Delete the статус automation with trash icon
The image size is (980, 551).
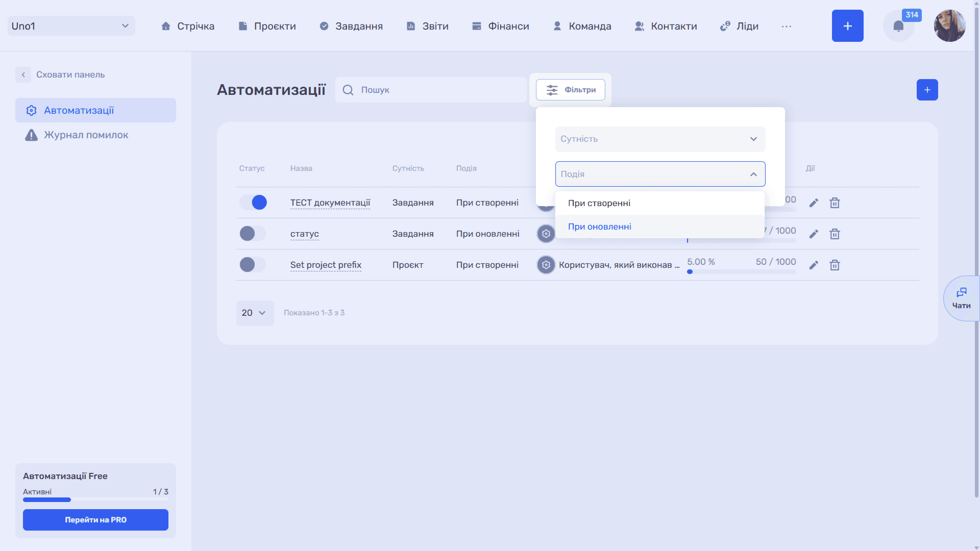834,234
